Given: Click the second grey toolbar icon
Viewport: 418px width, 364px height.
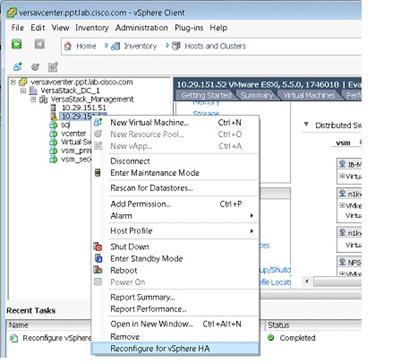Looking at the screenshot, I should click(35, 67).
